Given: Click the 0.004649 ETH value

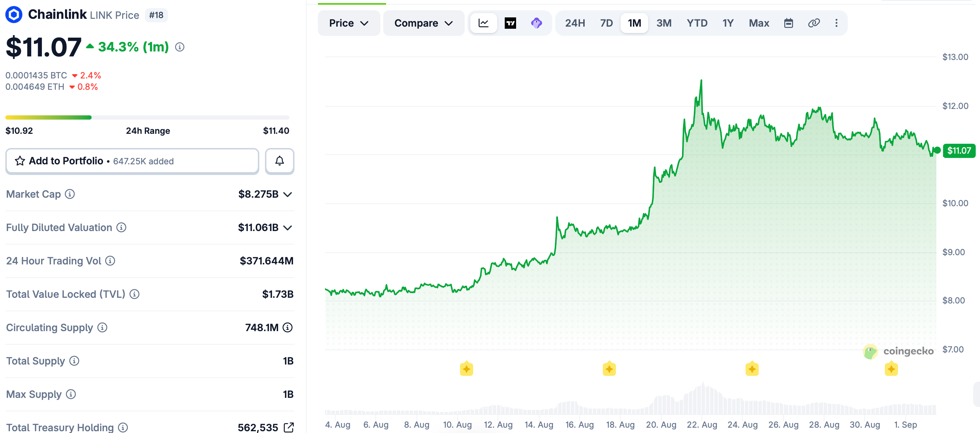Looking at the screenshot, I should (34, 87).
